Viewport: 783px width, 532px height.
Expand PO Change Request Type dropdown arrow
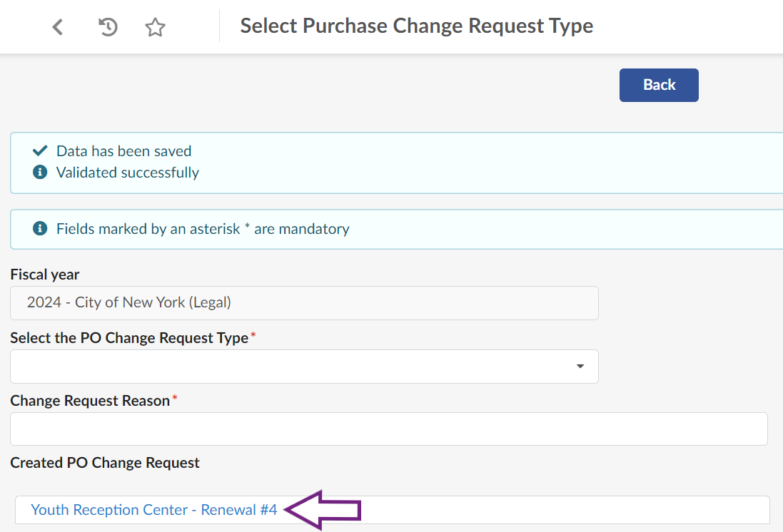(580, 367)
